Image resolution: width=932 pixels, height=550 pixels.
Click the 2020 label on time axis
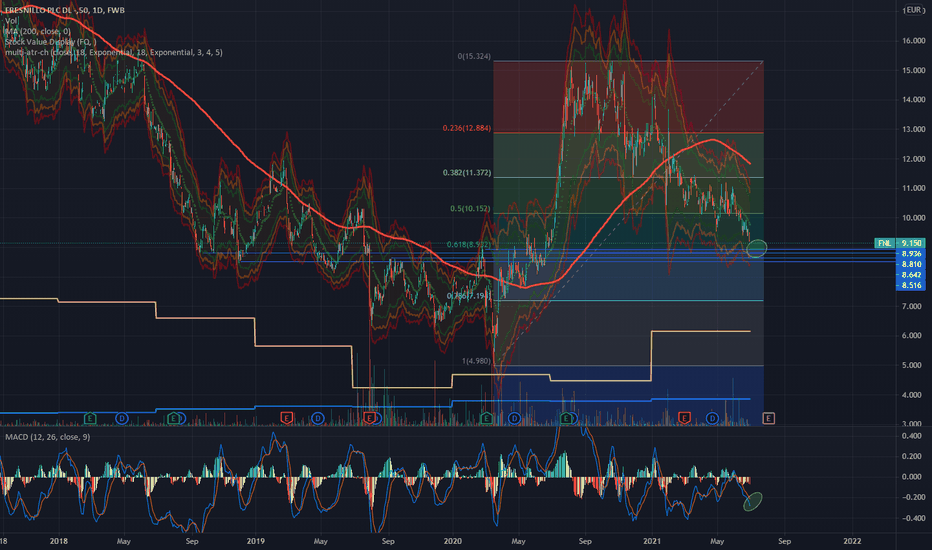[452, 541]
